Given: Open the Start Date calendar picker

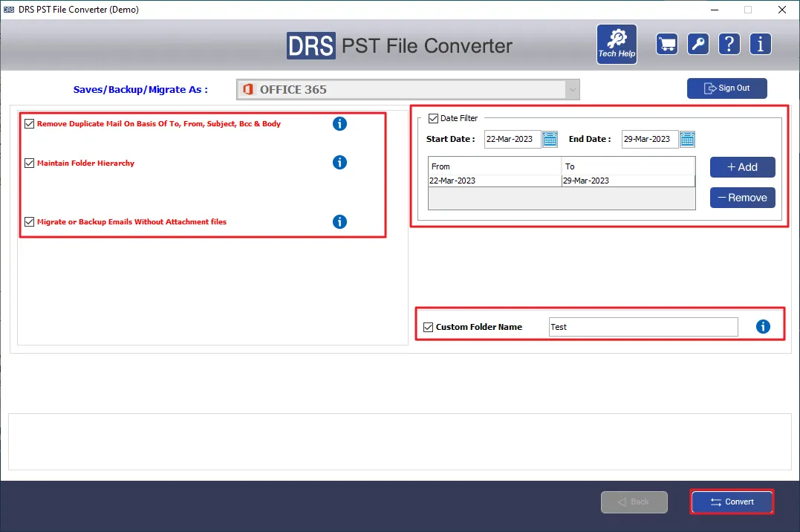Looking at the screenshot, I should [x=550, y=139].
